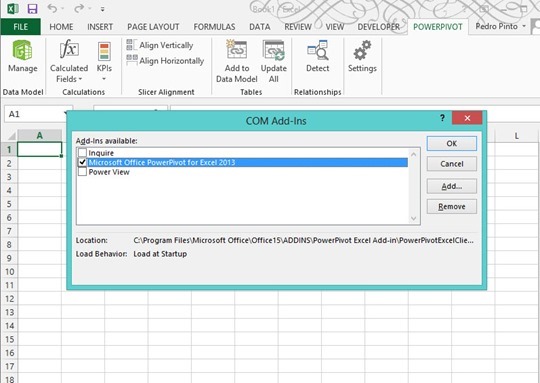This screenshot has height=383, width=540.
Task: Switch to the VIEW tab
Action: pyautogui.click(x=335, y=27)
